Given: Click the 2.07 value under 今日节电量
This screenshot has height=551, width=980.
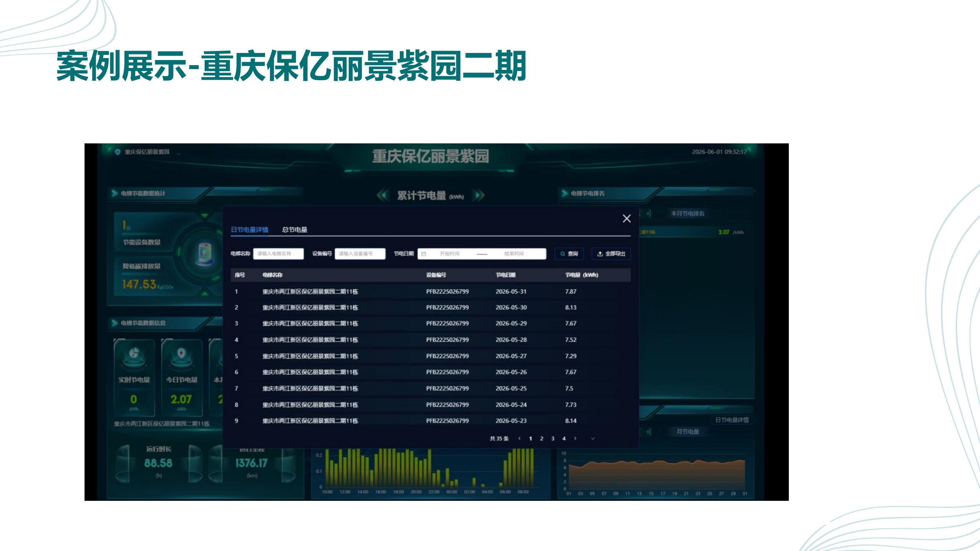Looking at the screenshot, I should (x=181, y=399).
